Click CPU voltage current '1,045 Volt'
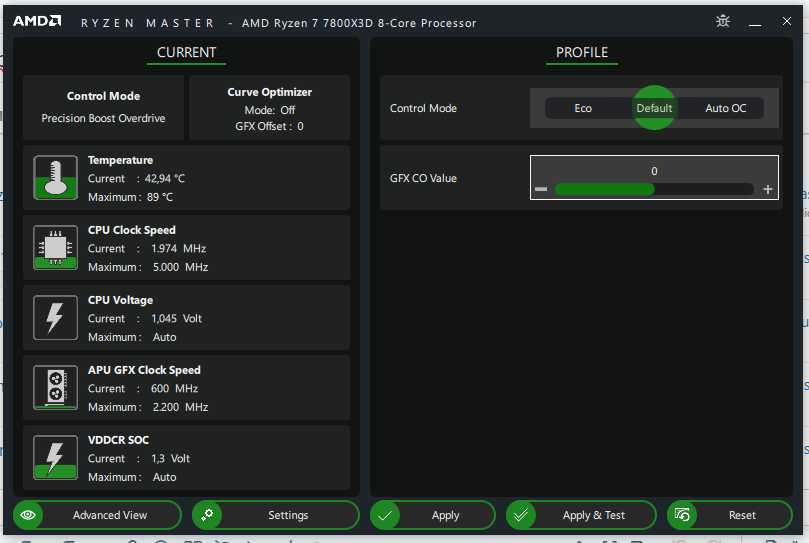Viewport: 809px width, 543px height. (176, 319)
